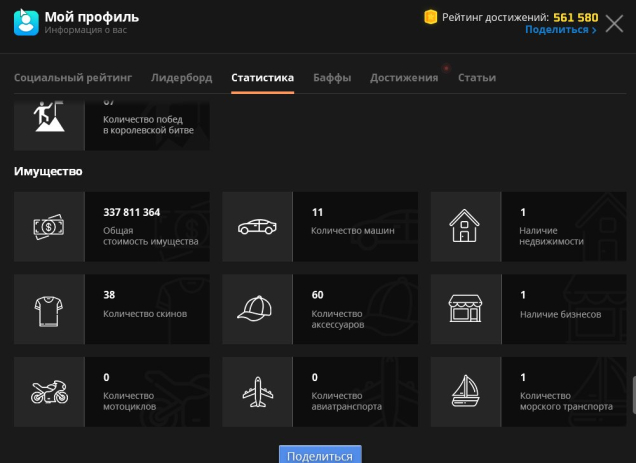Click the house icon for real estate

[466, 227]
